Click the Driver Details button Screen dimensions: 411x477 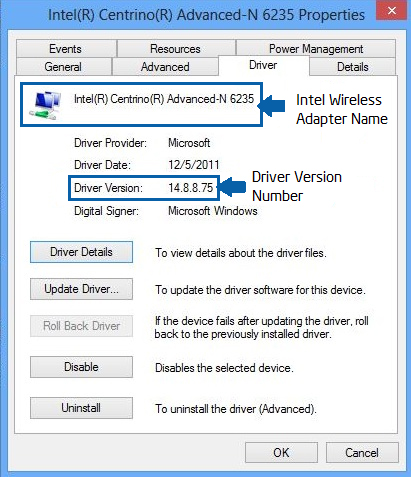(81, 252)
